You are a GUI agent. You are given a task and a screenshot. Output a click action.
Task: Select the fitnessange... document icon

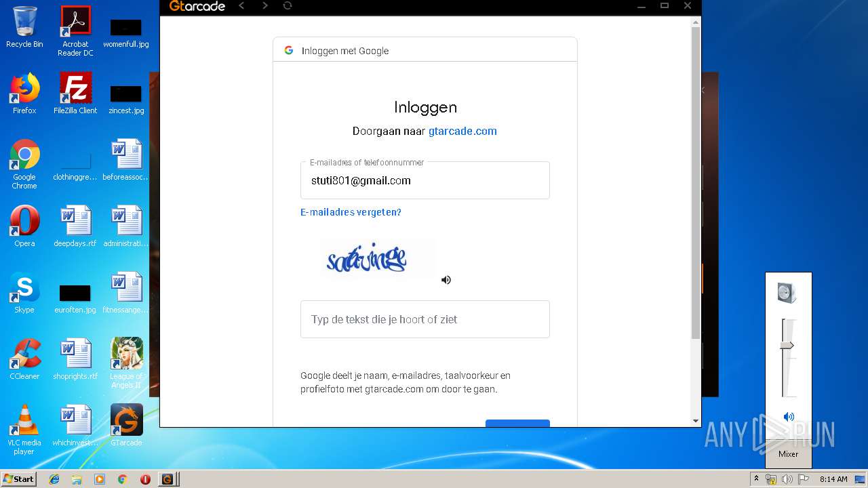(x=126, y=293)
